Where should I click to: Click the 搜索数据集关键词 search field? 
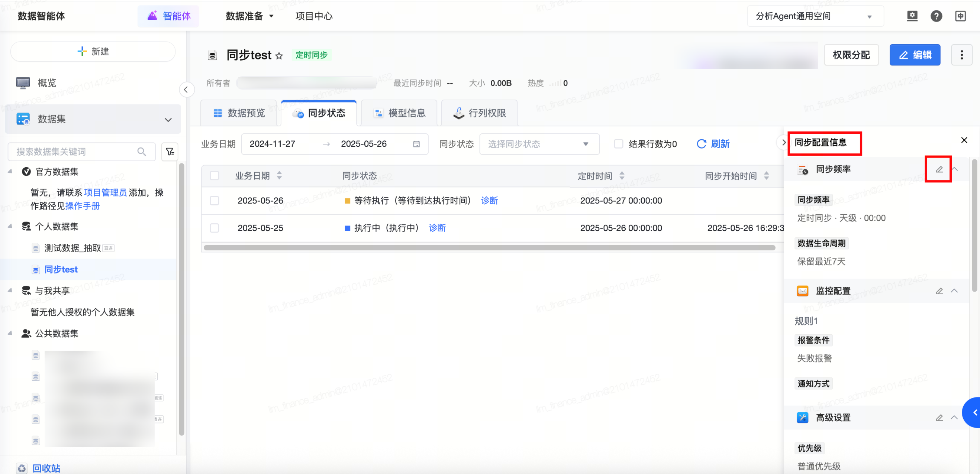[x=76, y=152]
